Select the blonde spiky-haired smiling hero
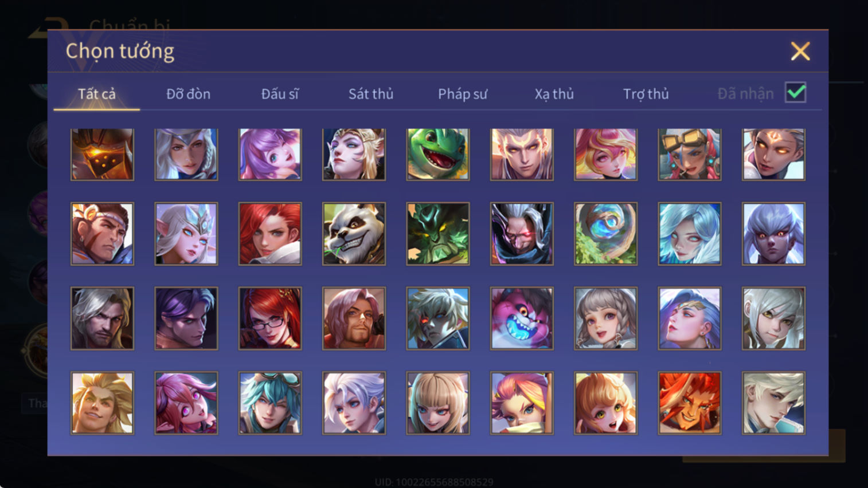Viewport: 868px width, 488px height. coord(102,403)
